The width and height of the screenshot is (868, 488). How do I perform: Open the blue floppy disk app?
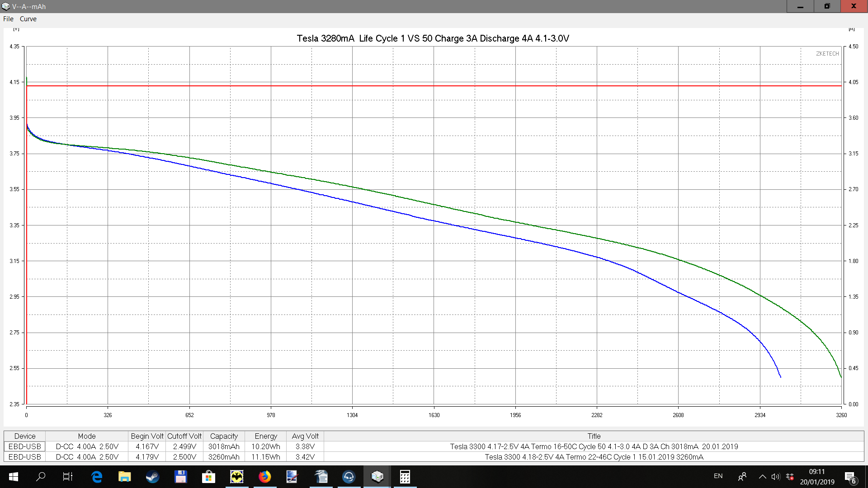coord(180,477)
